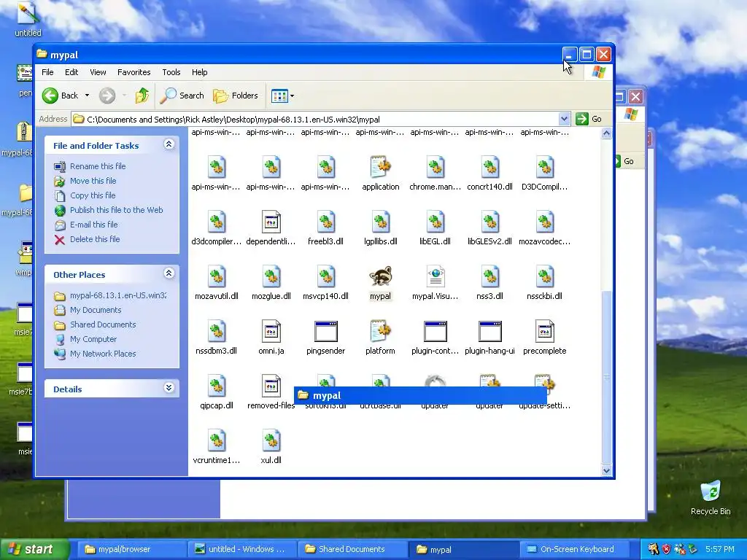The image size is (747, 560).
Task: Select the omni.ja file
Action: (x=271, y=332)
